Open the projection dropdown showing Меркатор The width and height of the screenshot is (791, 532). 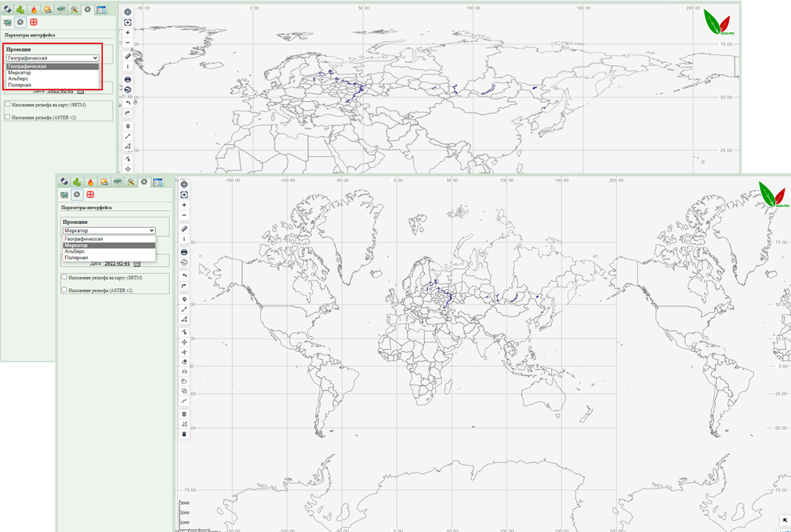click(109, 231)
